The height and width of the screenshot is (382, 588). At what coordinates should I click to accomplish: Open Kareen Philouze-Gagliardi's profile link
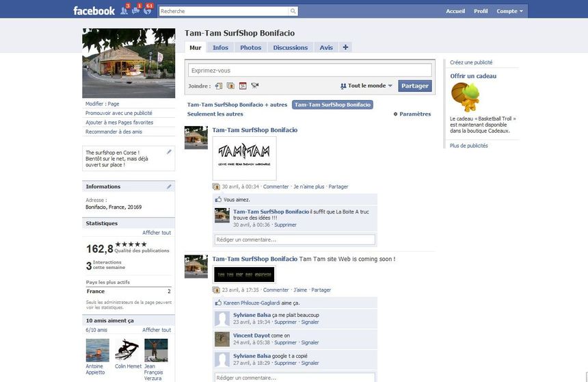point(252,303)
